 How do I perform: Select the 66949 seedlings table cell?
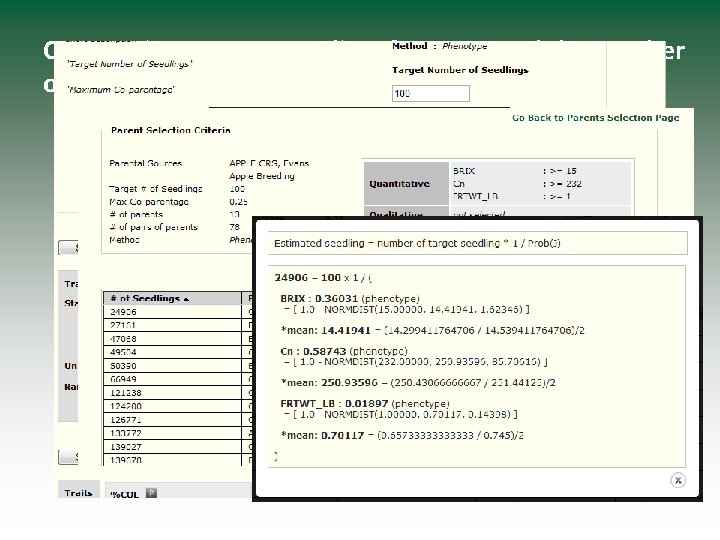173,379
